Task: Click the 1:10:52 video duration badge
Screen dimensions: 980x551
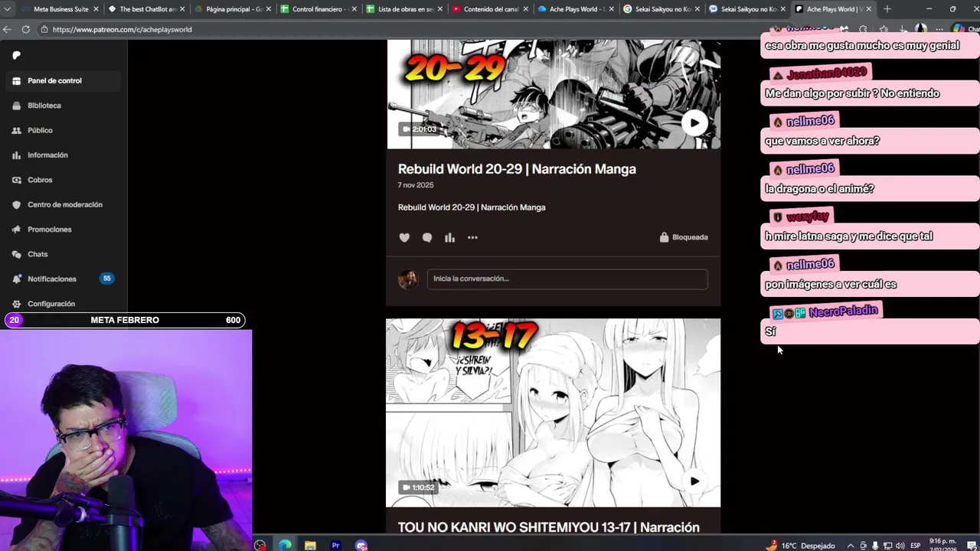Action: 418,487
